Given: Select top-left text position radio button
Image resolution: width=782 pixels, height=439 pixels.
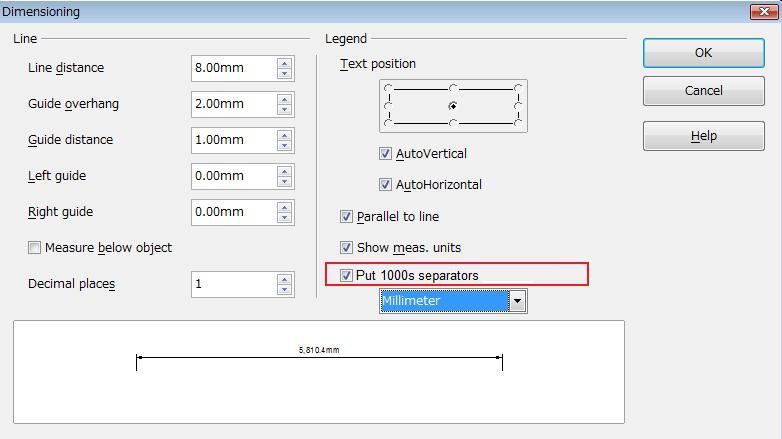Looking at the screenshot, I should pyautogui.click(x=388, y=89).
